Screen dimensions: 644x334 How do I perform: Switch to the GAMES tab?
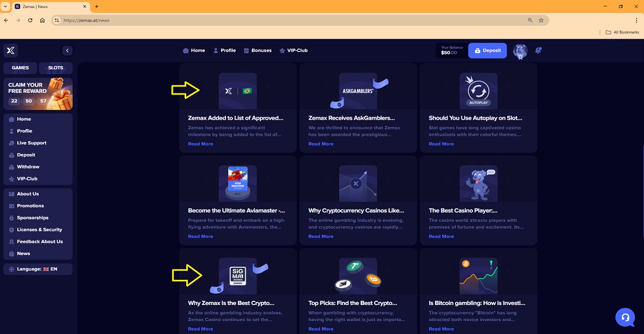[20, 68]
